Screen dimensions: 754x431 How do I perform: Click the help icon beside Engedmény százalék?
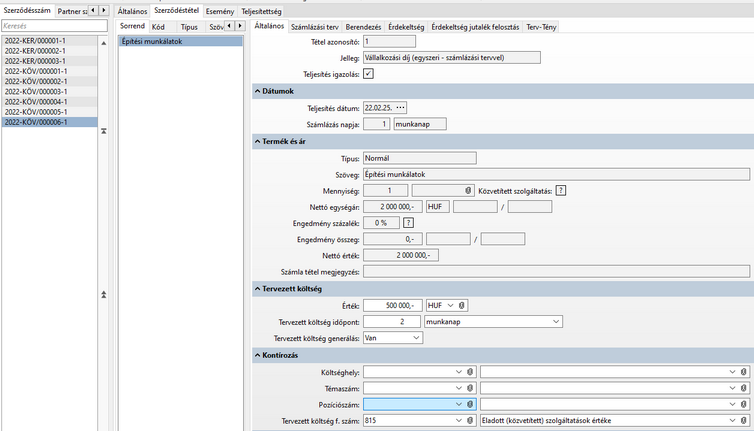pos(408,223)
